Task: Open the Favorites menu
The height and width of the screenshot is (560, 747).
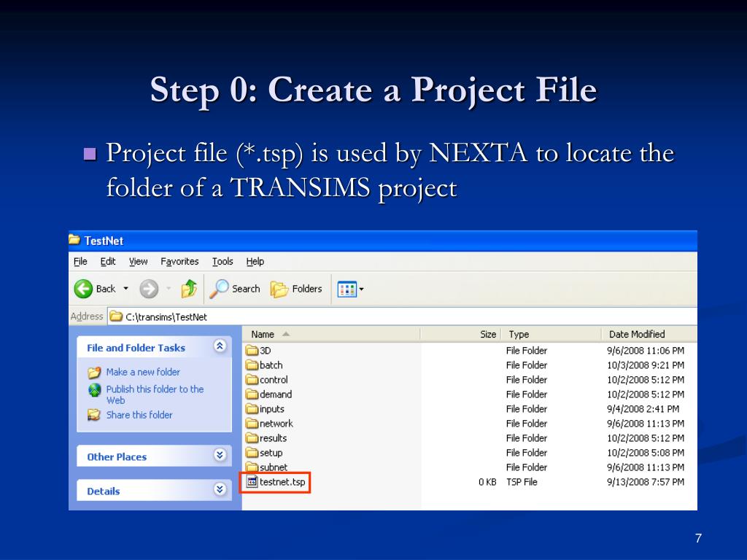Action: [179, 262]
